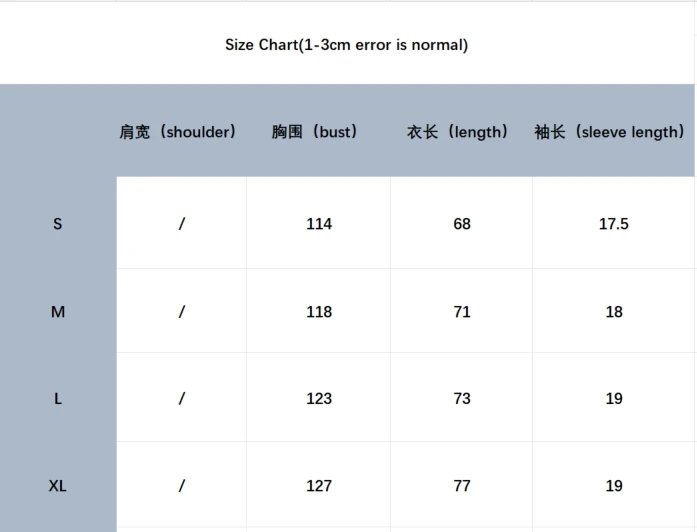Select the length value 77 cell
The image size is (697, 532).
(462, 485)
